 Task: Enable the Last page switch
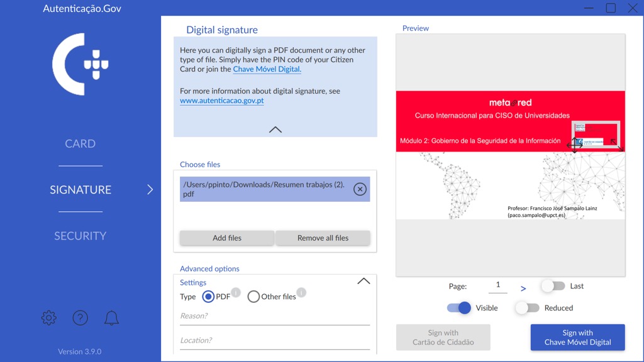point(553,286)
